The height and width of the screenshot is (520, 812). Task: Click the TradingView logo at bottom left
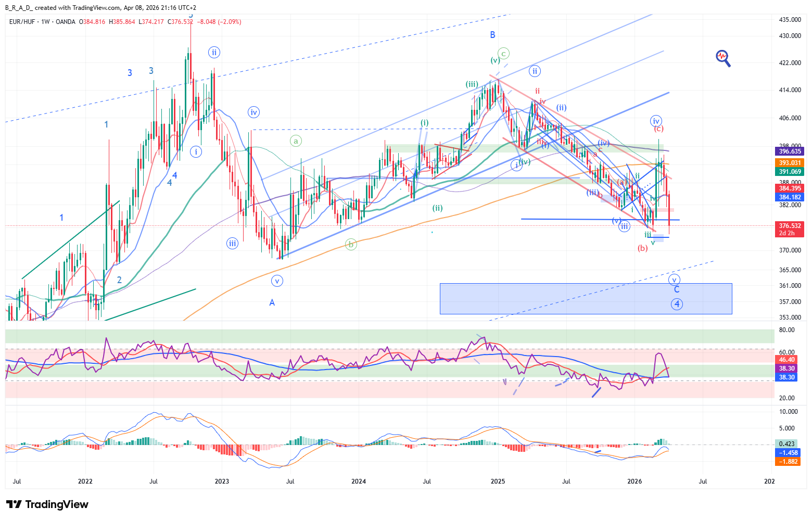(47, 504)
